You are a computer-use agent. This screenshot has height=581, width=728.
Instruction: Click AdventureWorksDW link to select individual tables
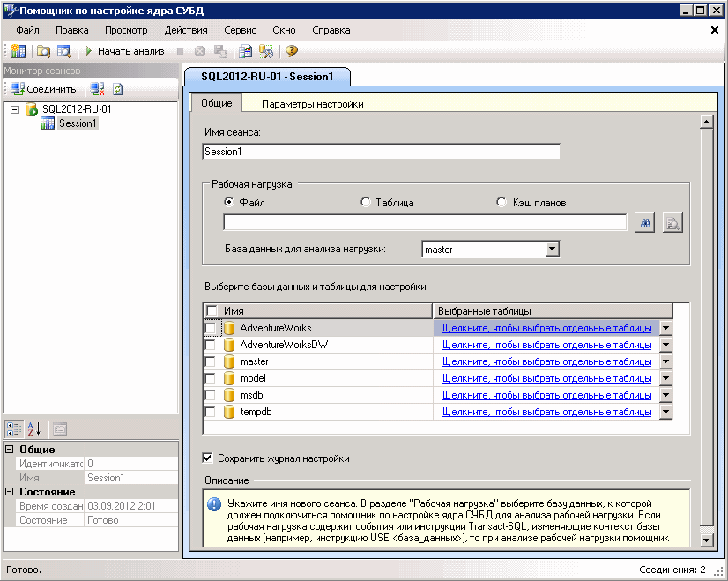[x=546, y=345]
